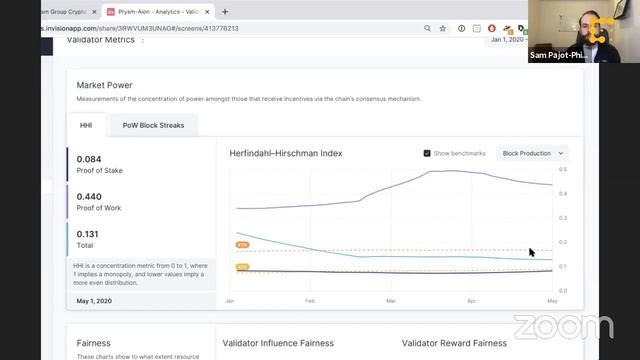This screenshot has height=360, width=640.
Task: Open the new tab plus button
Action: click(225, 12)
